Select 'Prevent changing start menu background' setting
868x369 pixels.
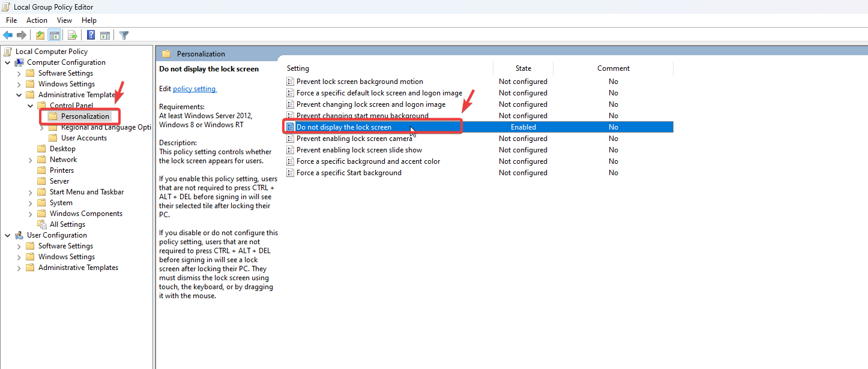[363, 116]
